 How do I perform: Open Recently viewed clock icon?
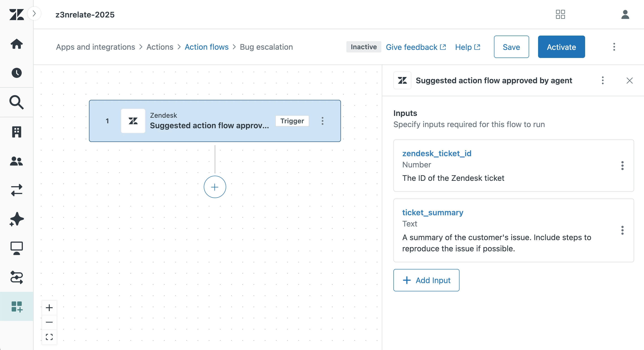click(x=17, y=73)
